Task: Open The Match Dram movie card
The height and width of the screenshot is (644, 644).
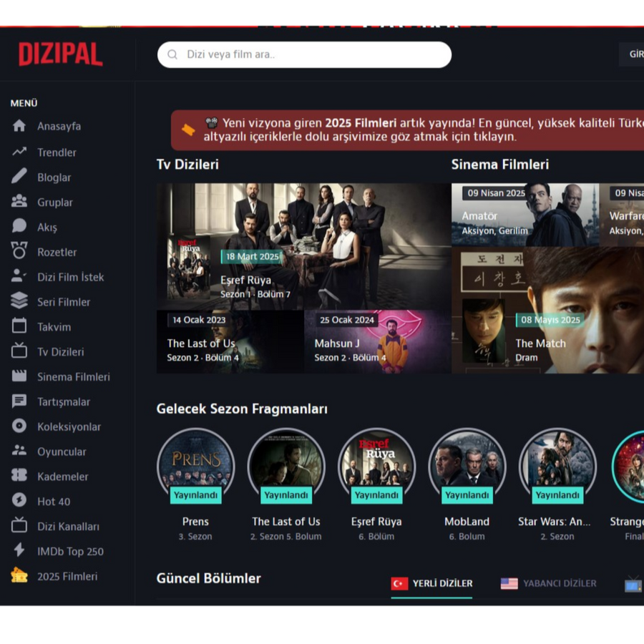Action: click(x=547, y=310)
